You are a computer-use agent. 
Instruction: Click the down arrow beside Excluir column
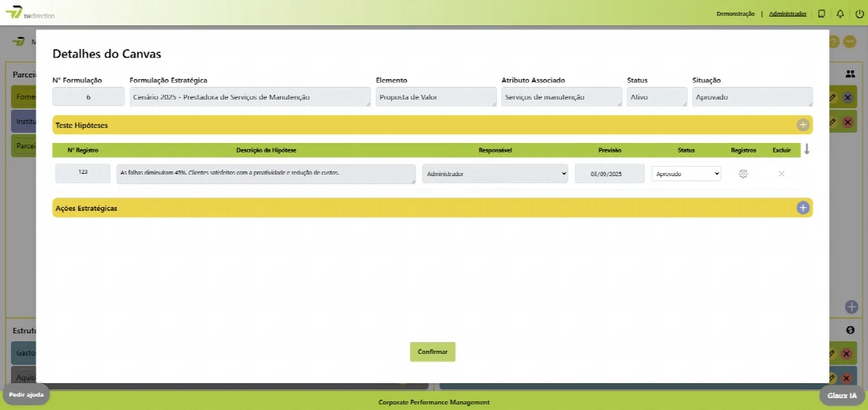(x=806, y=149)
